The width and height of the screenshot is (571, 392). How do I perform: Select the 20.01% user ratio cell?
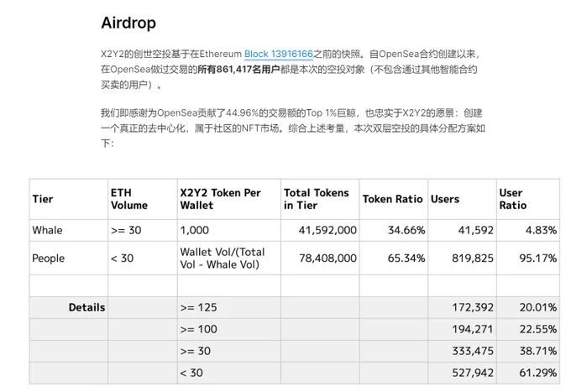[528, 307]
